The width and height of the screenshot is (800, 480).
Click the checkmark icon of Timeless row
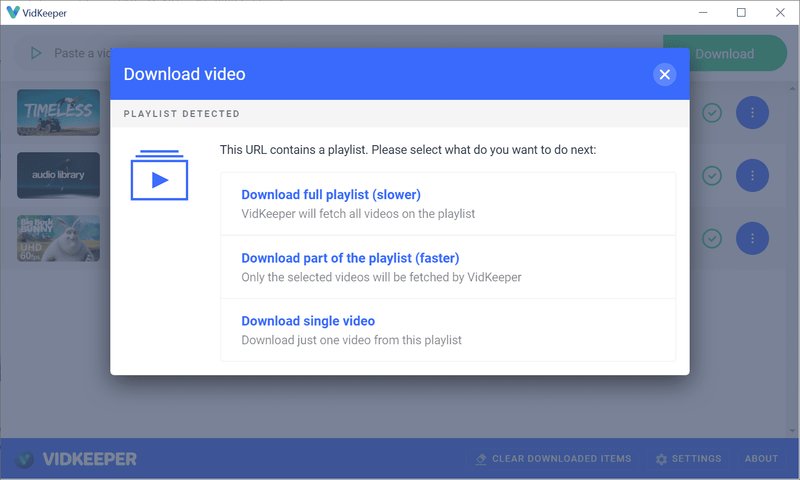click(x=712, y=112)
